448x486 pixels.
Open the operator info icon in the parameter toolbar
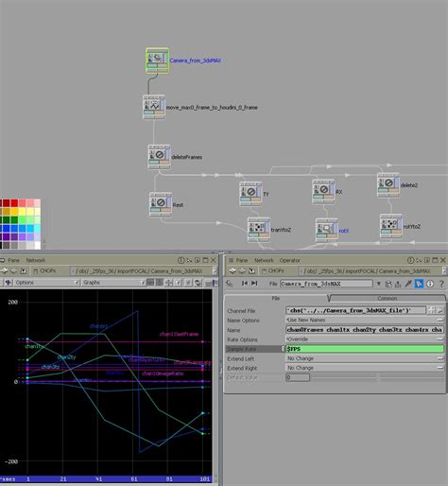(430, 284)
